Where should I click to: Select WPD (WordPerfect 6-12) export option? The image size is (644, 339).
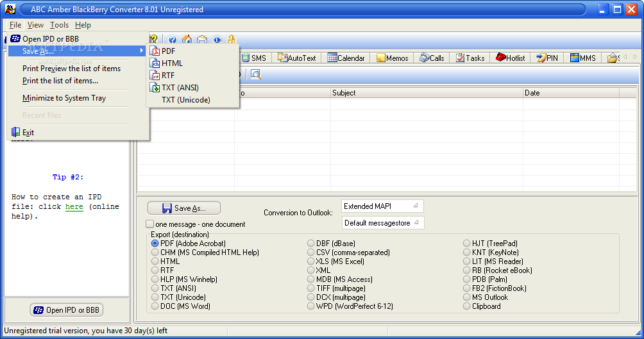pos(311,306)
